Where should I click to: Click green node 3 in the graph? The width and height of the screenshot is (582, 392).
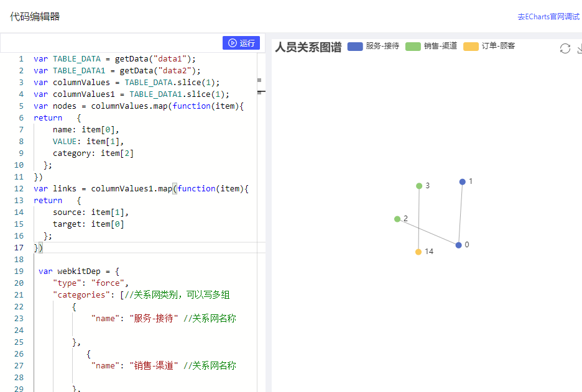coord(419,186)
